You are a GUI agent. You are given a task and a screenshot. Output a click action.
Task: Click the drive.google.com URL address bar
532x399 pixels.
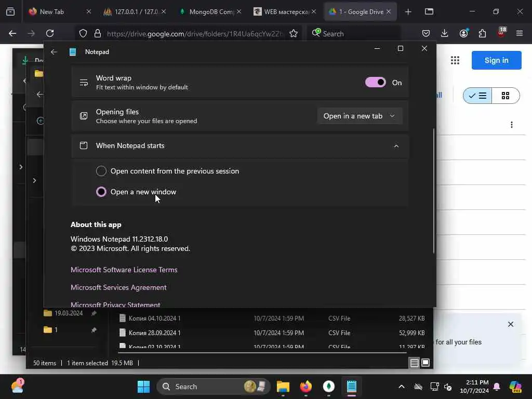coord(194,34)
